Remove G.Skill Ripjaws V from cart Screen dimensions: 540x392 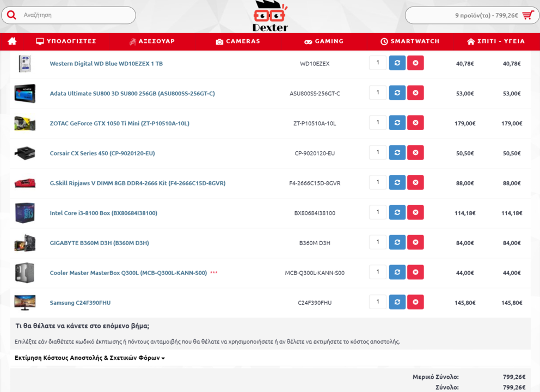point(415,182)
